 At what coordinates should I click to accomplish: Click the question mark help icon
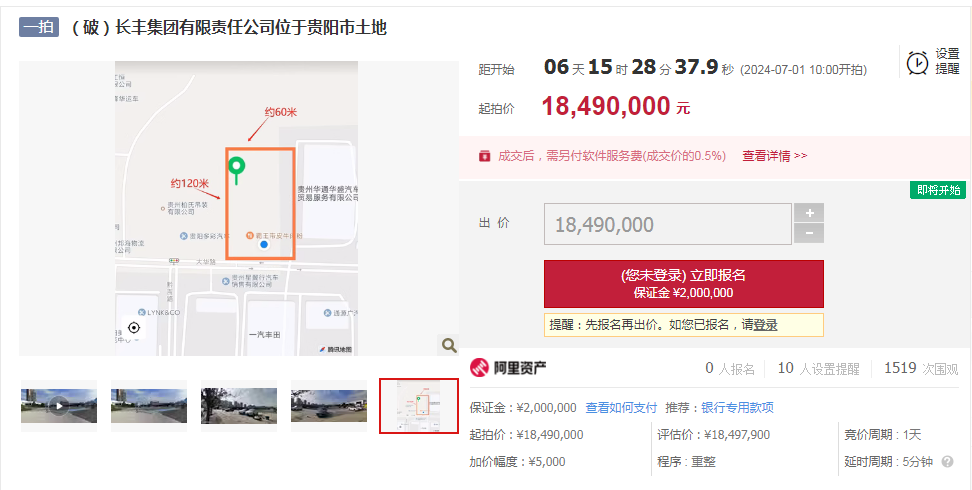click(947, 461)
